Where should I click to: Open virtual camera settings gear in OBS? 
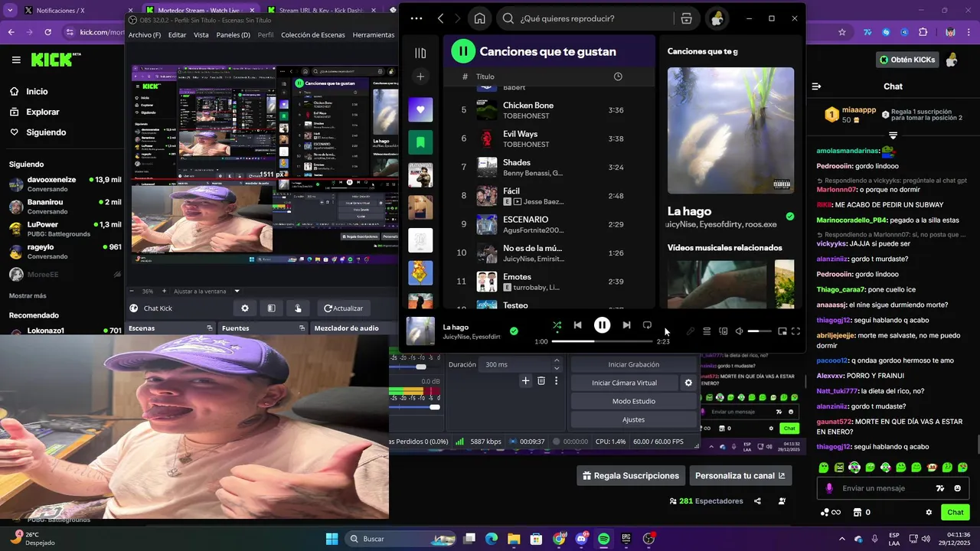(x=688, y=383)
